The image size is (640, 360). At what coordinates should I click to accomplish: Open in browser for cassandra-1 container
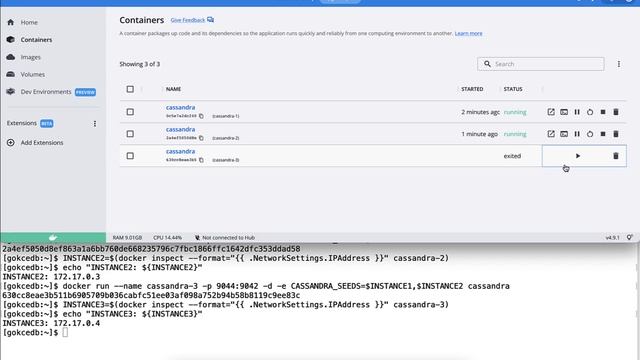551,112
